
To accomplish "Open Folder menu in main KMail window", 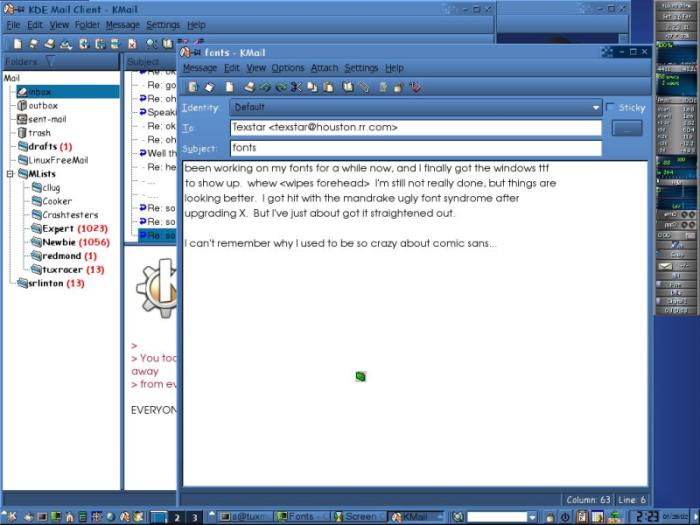I will point(87,25).
